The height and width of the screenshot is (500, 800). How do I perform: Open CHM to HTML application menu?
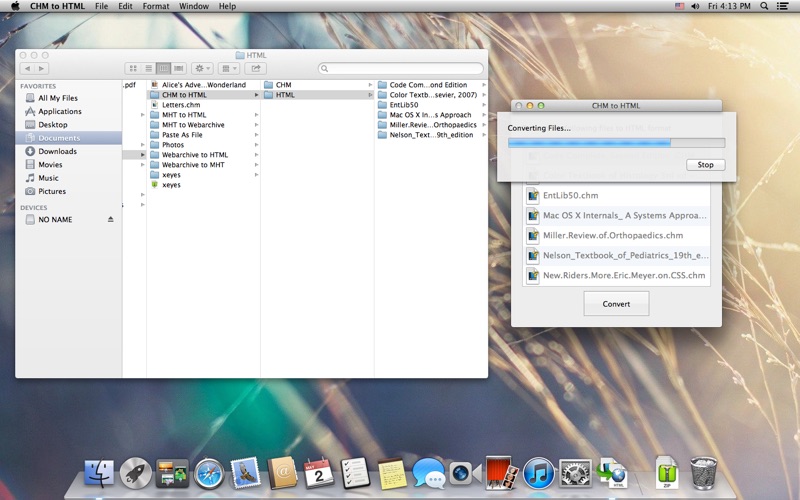pyautogui.click(x=57, y=6)
